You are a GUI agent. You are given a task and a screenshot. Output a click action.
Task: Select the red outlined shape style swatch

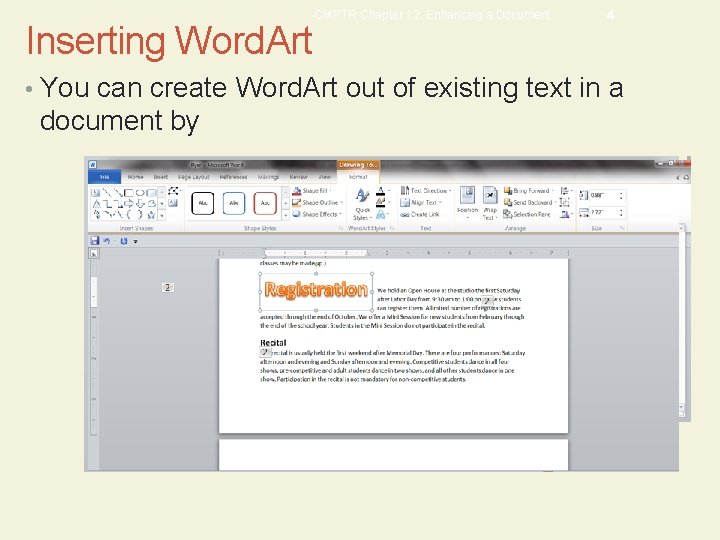point(265,203)
